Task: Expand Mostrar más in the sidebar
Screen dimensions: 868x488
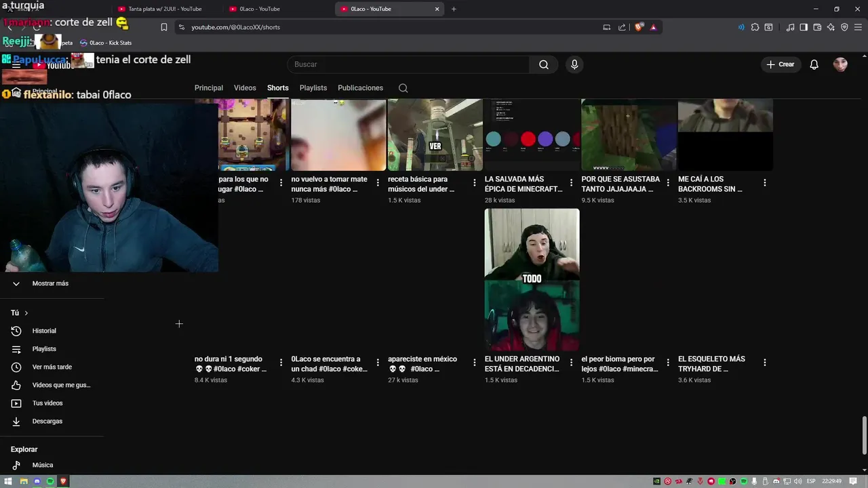Action: tap(52, 283)
